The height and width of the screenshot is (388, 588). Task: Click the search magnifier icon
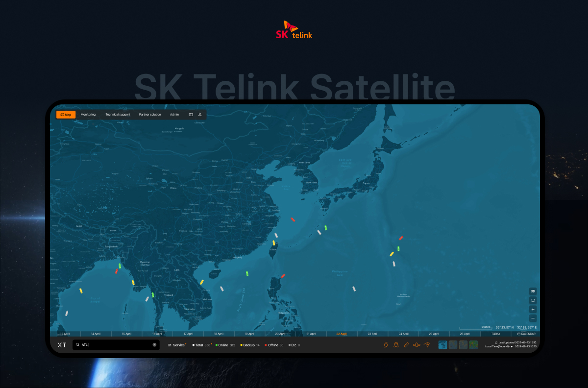coord(77,345)
